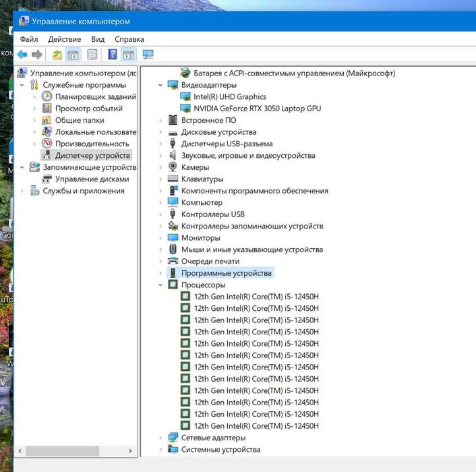Select Диспетчер устройств in the tree
Image resolution: width=476 pixels, height=472 pixels.
(92, 155)
